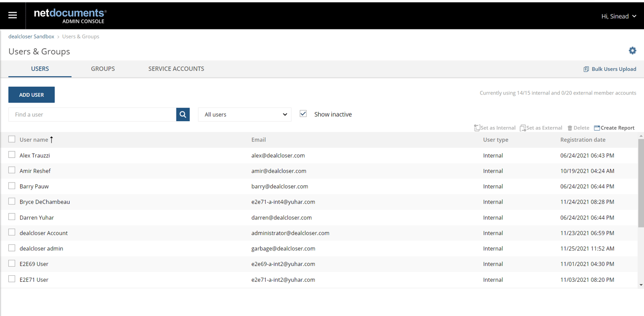Screen dimensions: 644x316
Task: Click registration date 11/25/2021 11:52 AM
Action: pos(587,249)
